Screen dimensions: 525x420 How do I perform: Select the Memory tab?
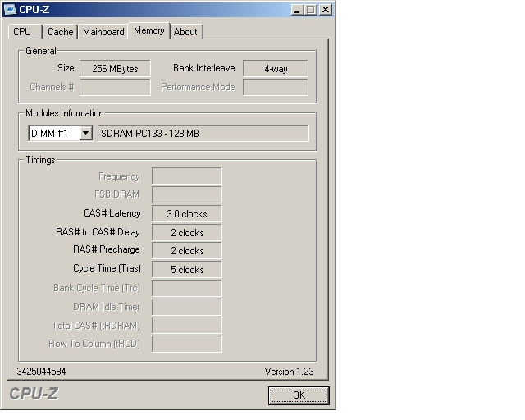(149, 31)
